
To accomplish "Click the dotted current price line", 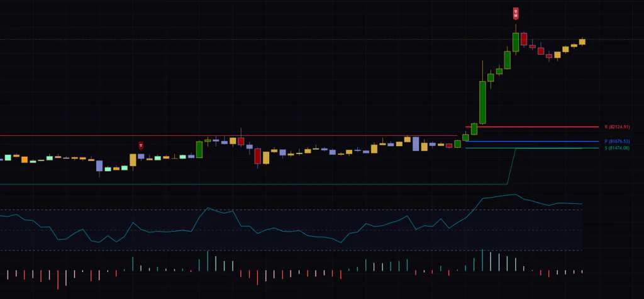I will click(322, 40).
